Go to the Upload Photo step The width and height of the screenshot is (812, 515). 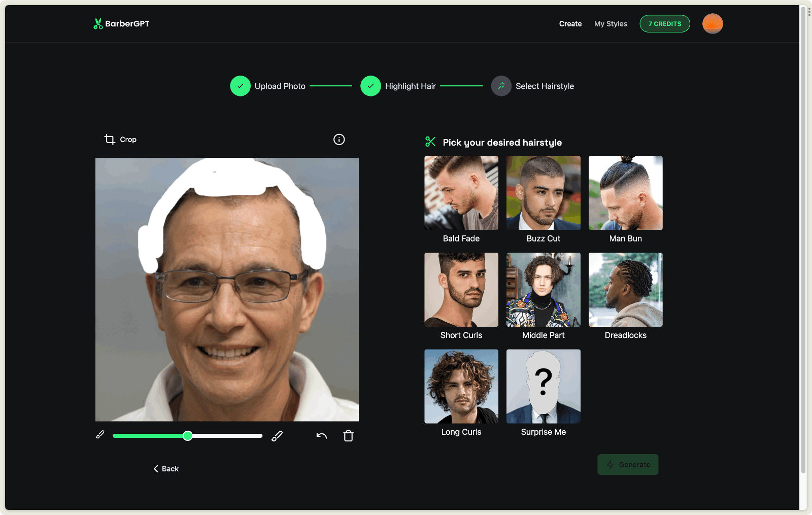(241, 86)
